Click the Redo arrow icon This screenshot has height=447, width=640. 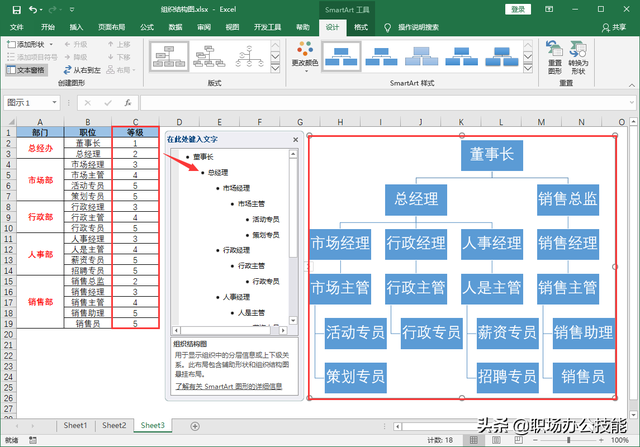[53, 9]
